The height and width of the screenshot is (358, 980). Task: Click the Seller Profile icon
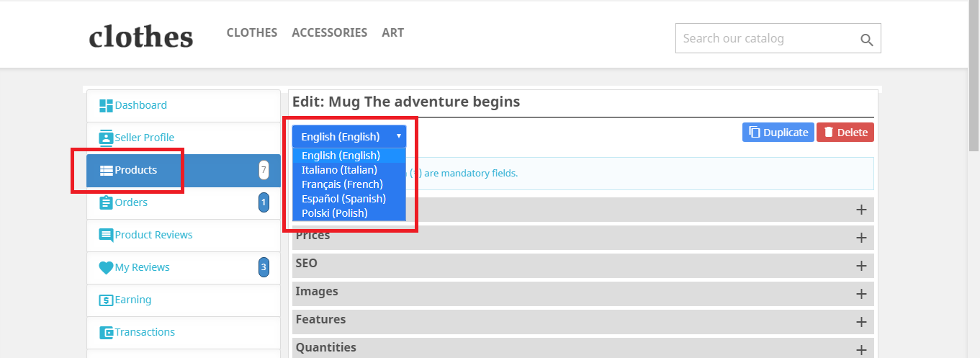tap(106, 138)
